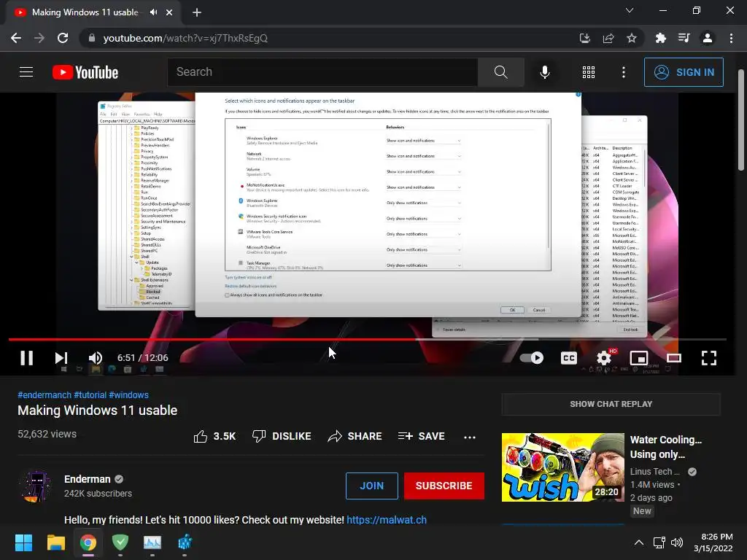Open more actions ellipsis under video

470,437
